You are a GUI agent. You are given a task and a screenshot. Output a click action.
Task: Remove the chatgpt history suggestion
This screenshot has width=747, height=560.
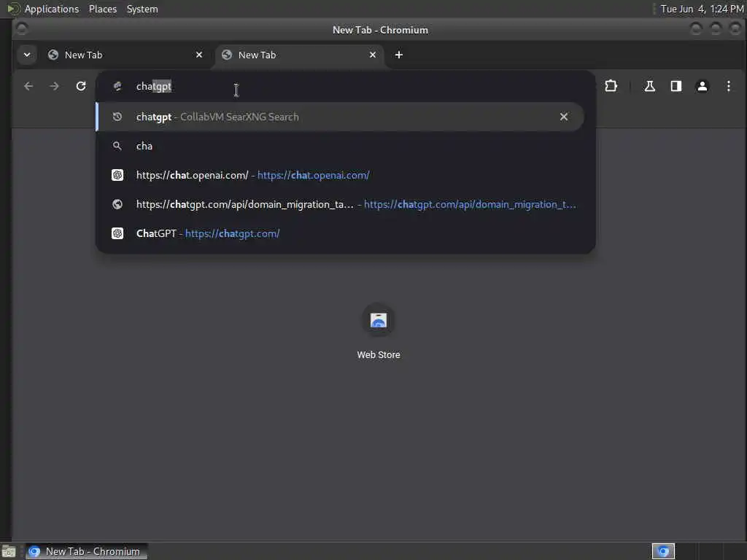(564, 117)
